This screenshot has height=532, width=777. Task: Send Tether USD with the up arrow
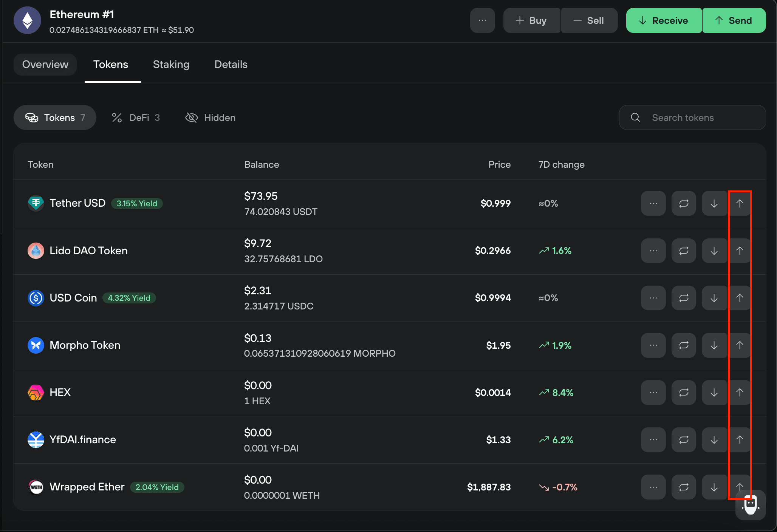(x=740, y=203)
